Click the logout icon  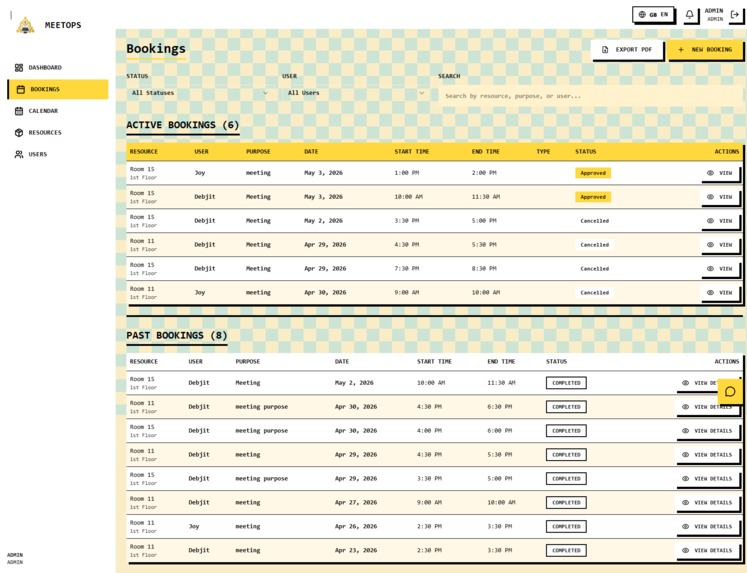[x=735, y=14]
